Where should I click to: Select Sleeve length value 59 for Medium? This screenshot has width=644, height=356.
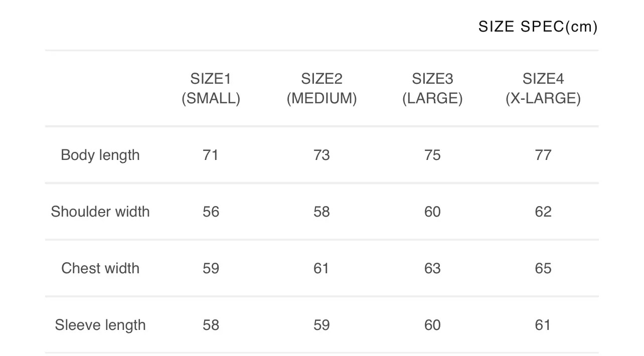[321, 325]
